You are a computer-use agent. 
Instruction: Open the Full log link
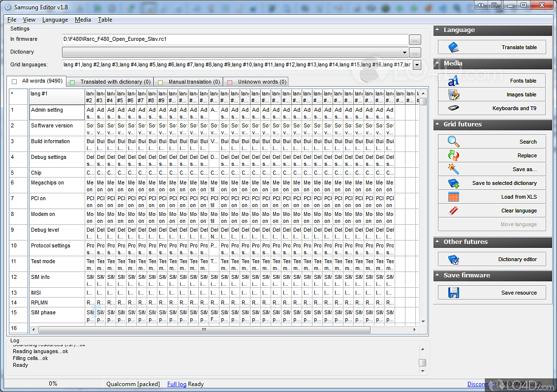pyautogui.click(x=177, y=384)
